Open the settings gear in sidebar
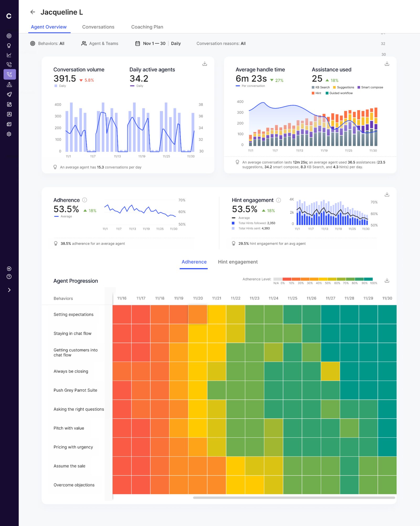Image resolution: width=420 pixels, height=526 pixels. click(9, 134)
